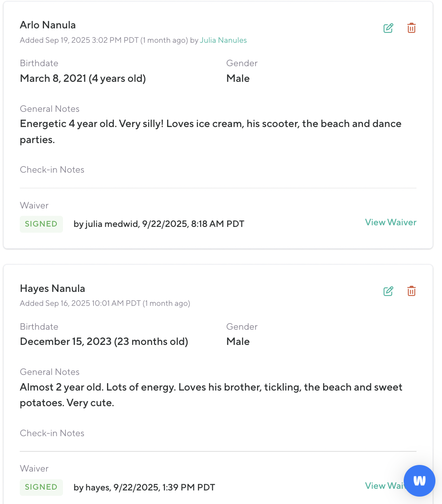Click the SIGNED badge in Hayes' card
442x504 pixels.
(x=41, y=487)
